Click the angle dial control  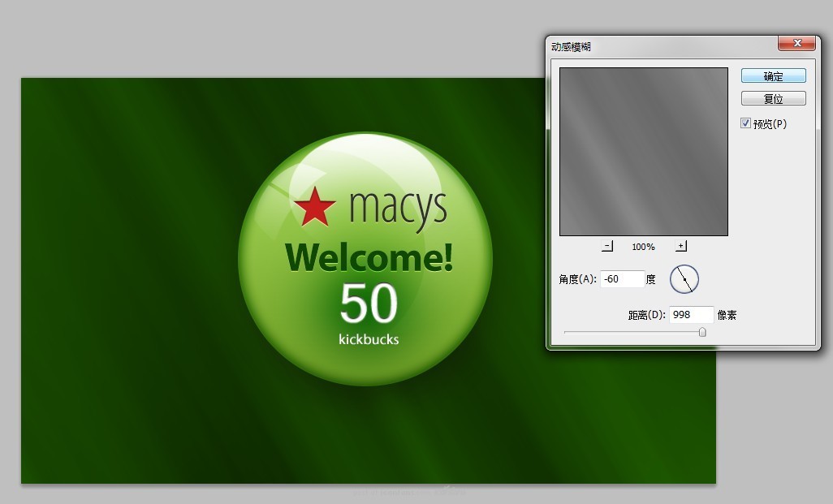tap(684, 278)
